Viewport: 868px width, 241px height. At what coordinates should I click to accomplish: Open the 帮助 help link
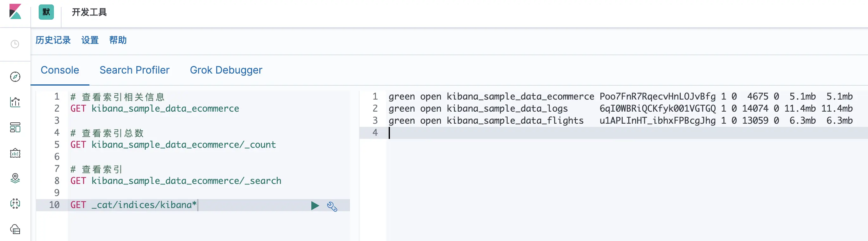click(x=118, y=41)
